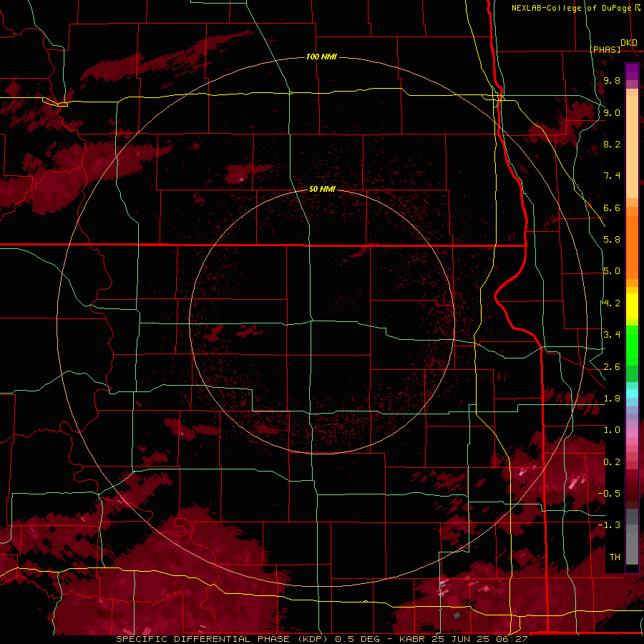Viewport: 644px width, 644px height.
Task: Pick the cyan segment of the color bar
Action: click(x=632, y=394)
